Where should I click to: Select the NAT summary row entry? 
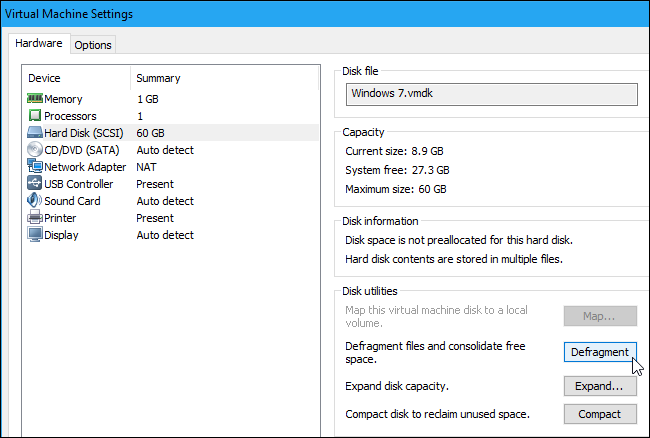coord(149,167)
